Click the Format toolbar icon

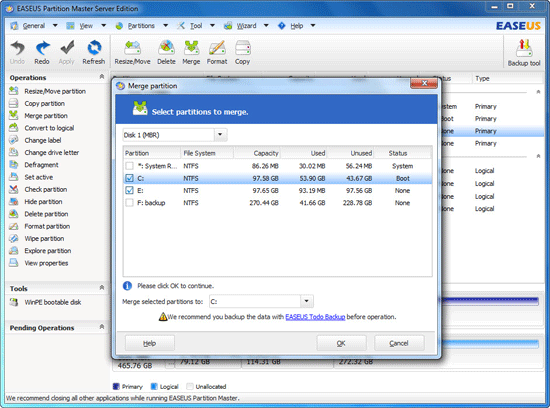point(217,48)
